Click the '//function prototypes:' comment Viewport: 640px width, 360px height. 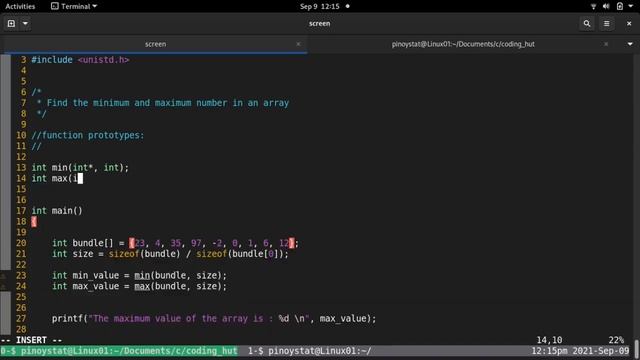[x=88, y=135]
